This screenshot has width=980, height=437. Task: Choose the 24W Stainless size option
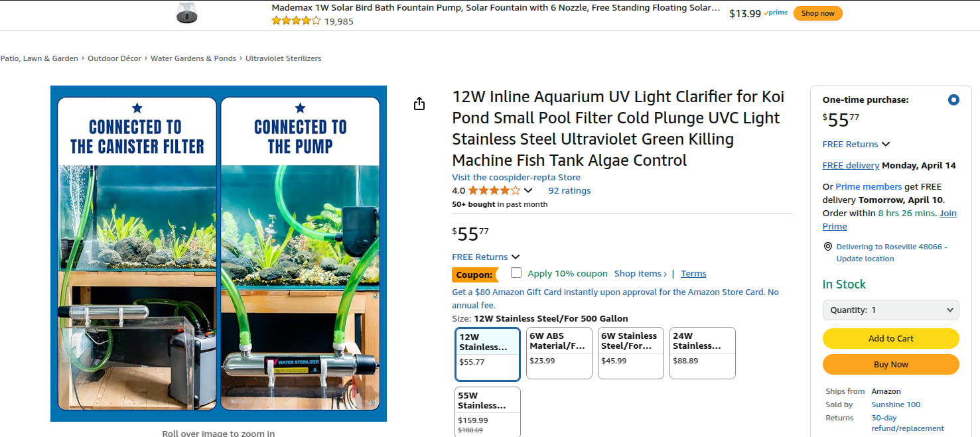[702, 353]
